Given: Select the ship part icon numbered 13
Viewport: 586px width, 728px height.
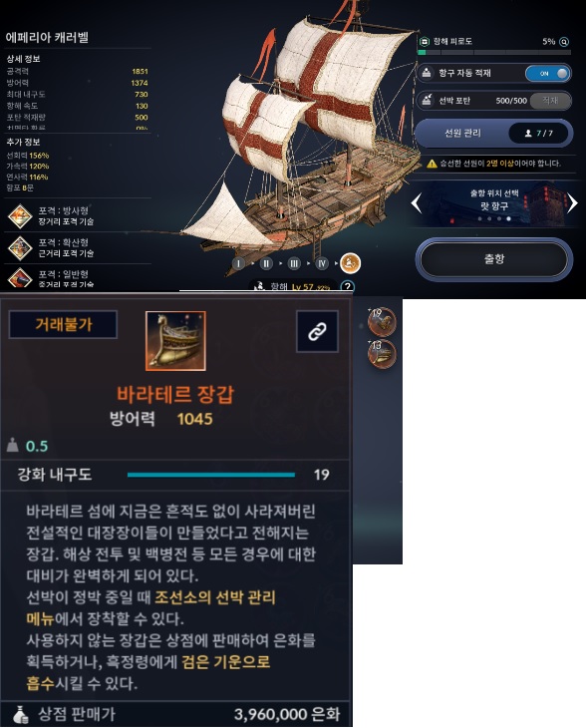Looking at the screenshot, I should pos(382,353).
